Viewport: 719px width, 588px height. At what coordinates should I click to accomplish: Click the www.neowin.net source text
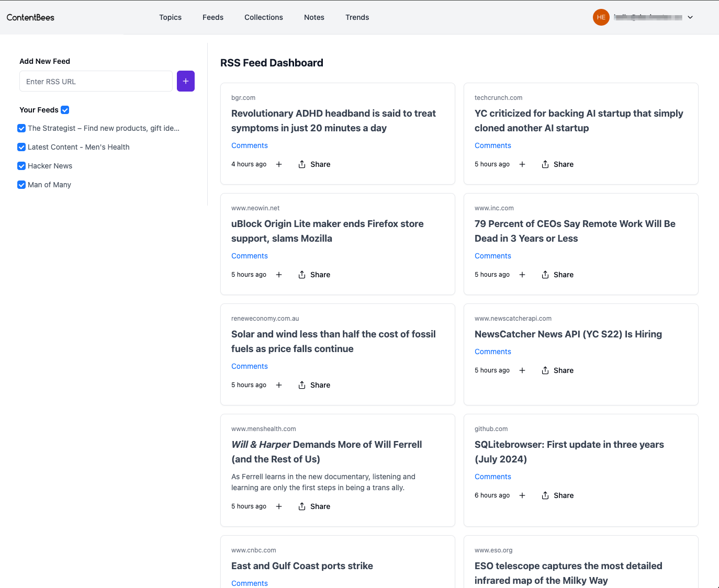coord(255,208)
